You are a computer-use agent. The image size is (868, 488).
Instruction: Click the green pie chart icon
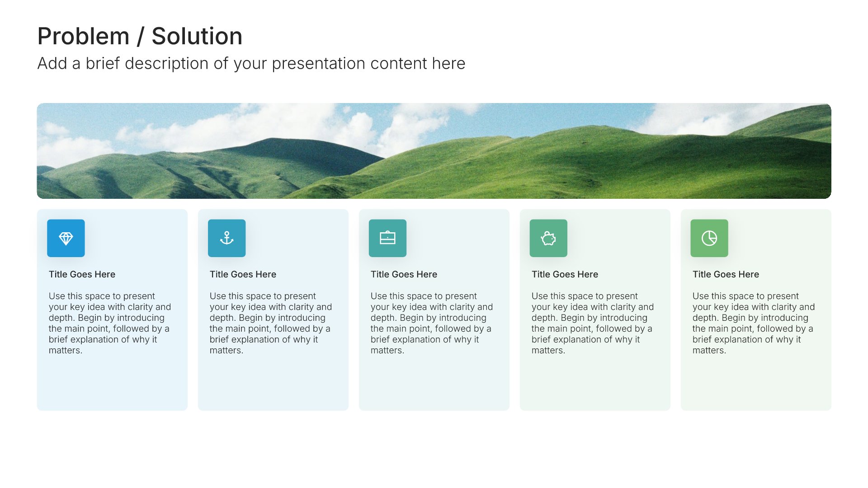point(710,238)
